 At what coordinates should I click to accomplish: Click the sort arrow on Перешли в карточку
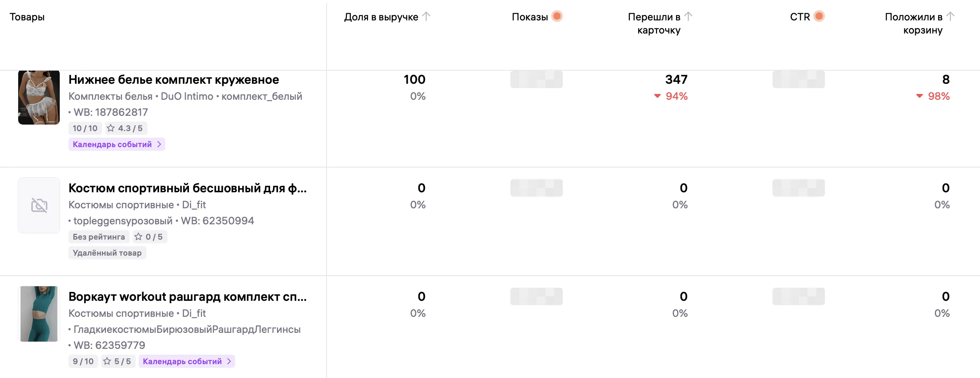tap(689, 16)
